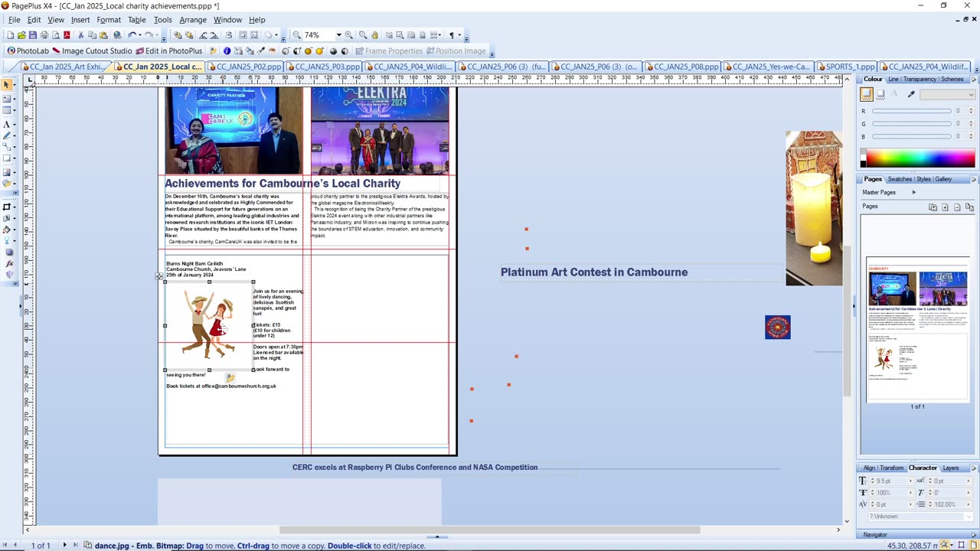Switch to the Layers tab

pyautogui.click(x=950, y=468)
